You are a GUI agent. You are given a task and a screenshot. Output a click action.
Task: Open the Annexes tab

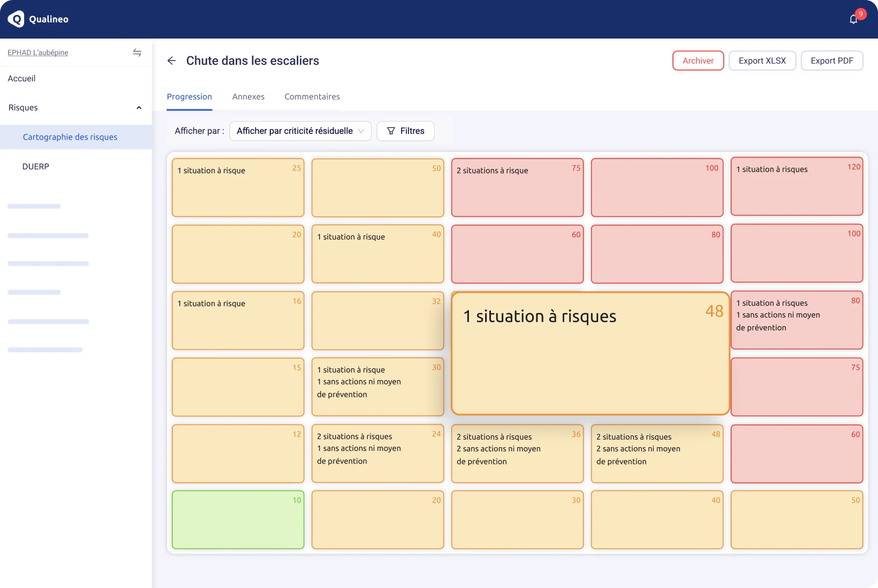coord(248,96)
